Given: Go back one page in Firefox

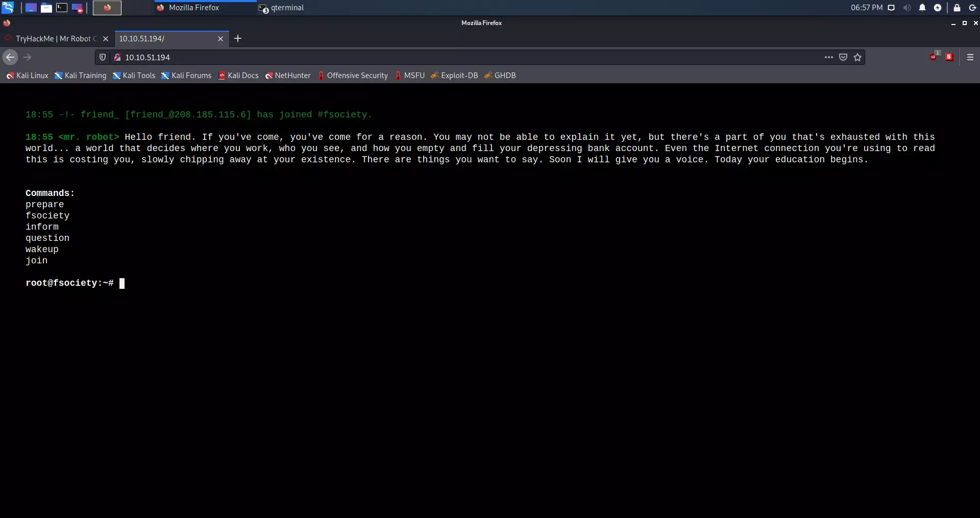Looking at the screenshot, I should 10,57.
